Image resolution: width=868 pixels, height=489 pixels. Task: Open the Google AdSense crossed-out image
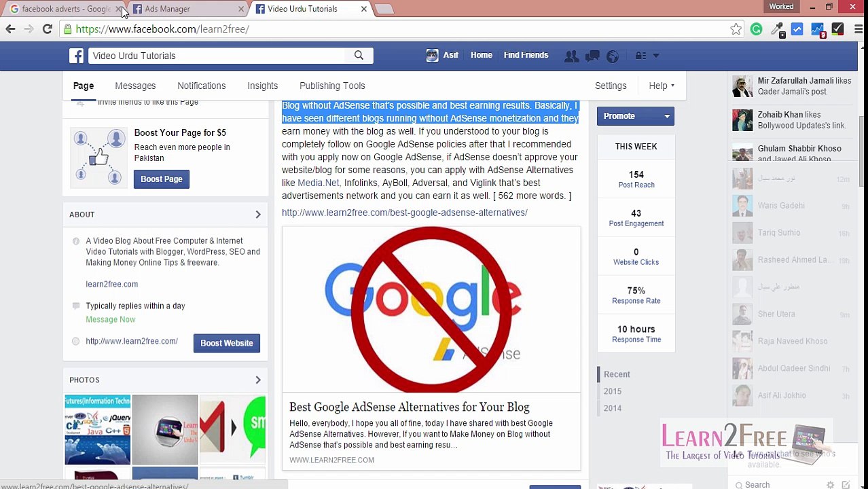431,309
